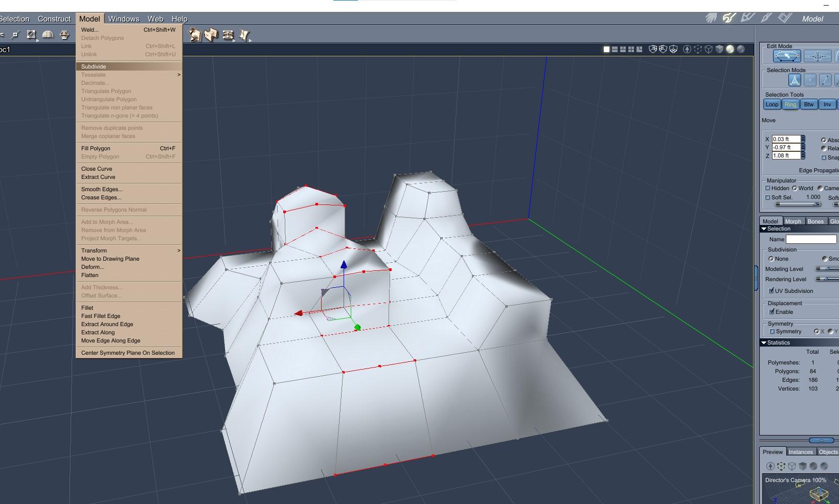Click the X value stepper arrows
Image resolution: width=839 pixels, height=504 pixels.
click(803, 139)
